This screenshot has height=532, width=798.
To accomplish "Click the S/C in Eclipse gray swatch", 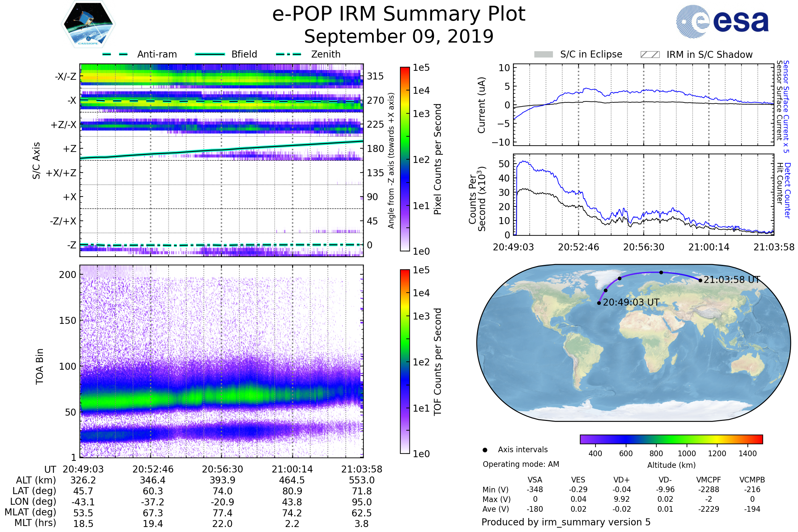I will [x=543, y=55].
